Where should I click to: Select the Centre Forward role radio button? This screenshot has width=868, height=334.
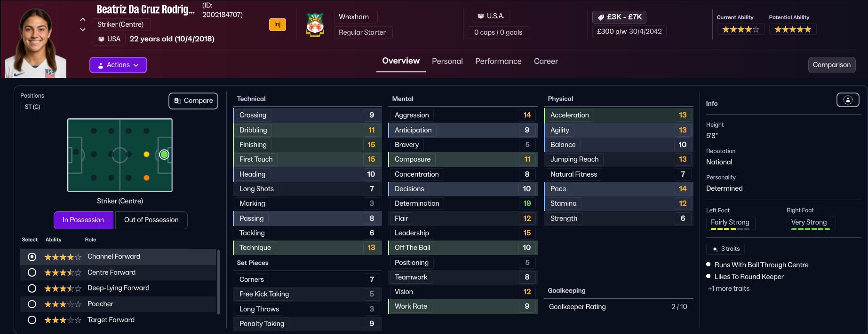click(32, 272)
